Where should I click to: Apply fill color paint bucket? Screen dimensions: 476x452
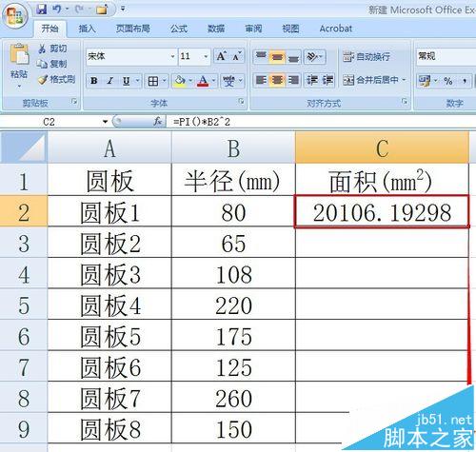(x=180, y=81)
